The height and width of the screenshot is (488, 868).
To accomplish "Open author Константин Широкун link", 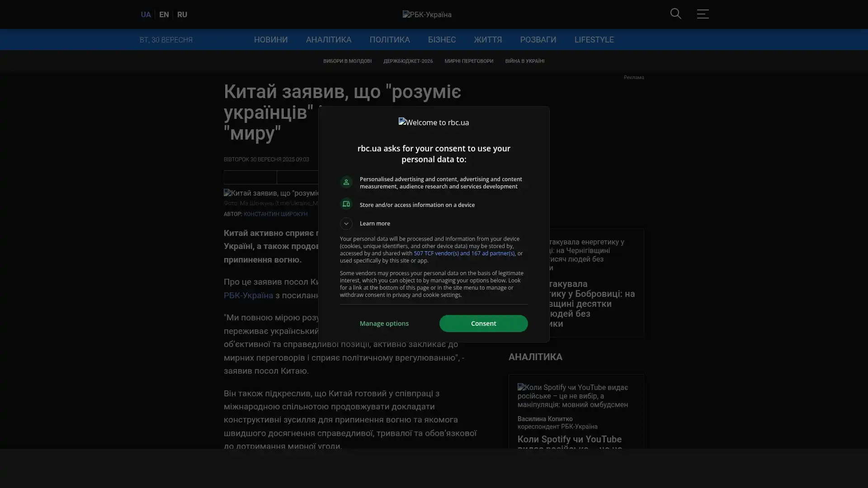I will [x=275, y=214].
